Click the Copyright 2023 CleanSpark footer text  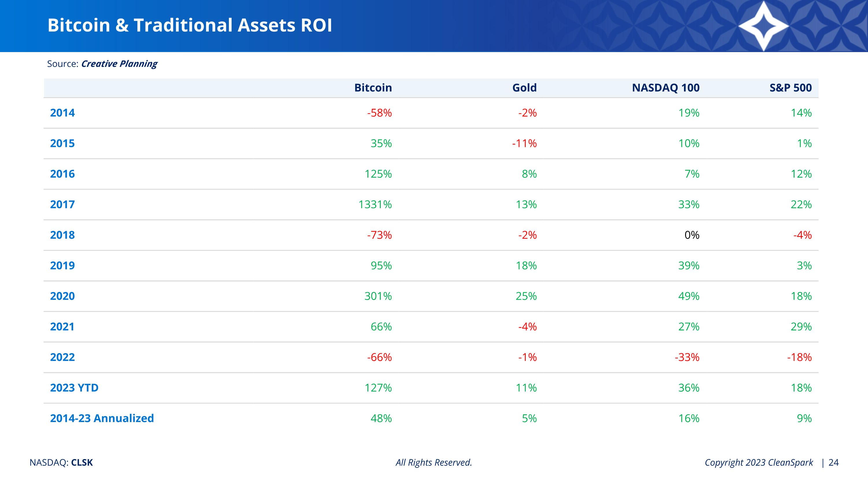(759, 463)
